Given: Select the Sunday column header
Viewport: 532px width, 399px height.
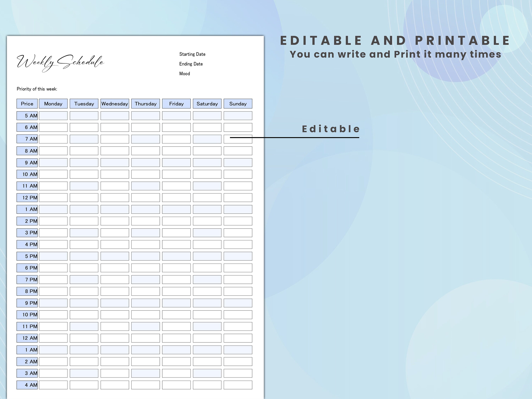Looking at the screenshot, I should [x=238, y=104].
